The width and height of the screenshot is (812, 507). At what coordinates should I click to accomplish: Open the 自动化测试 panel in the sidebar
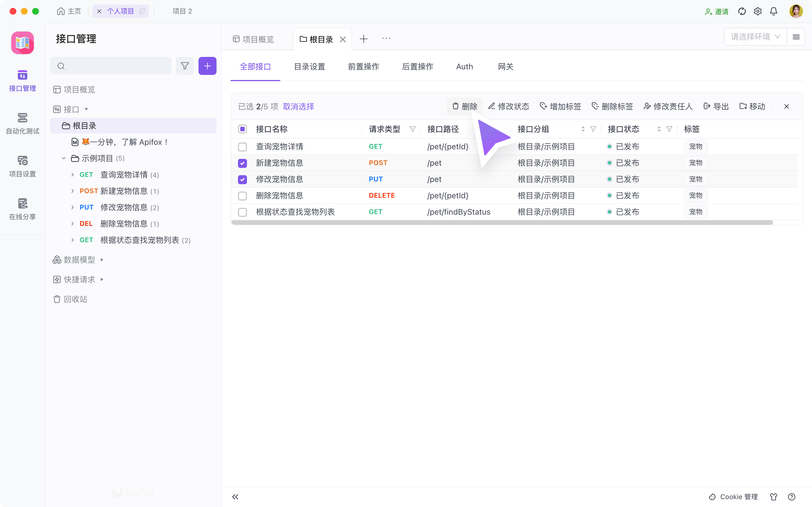[22, 123]
